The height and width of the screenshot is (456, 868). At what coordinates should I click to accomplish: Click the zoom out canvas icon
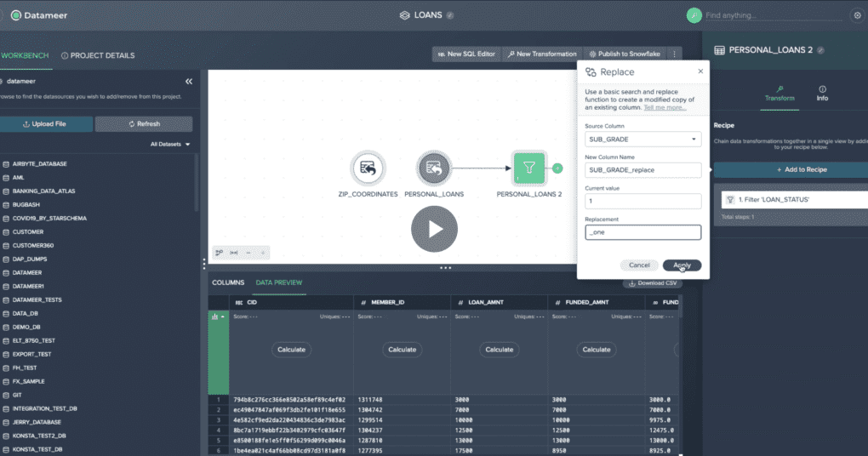click(x=248, y=253)
